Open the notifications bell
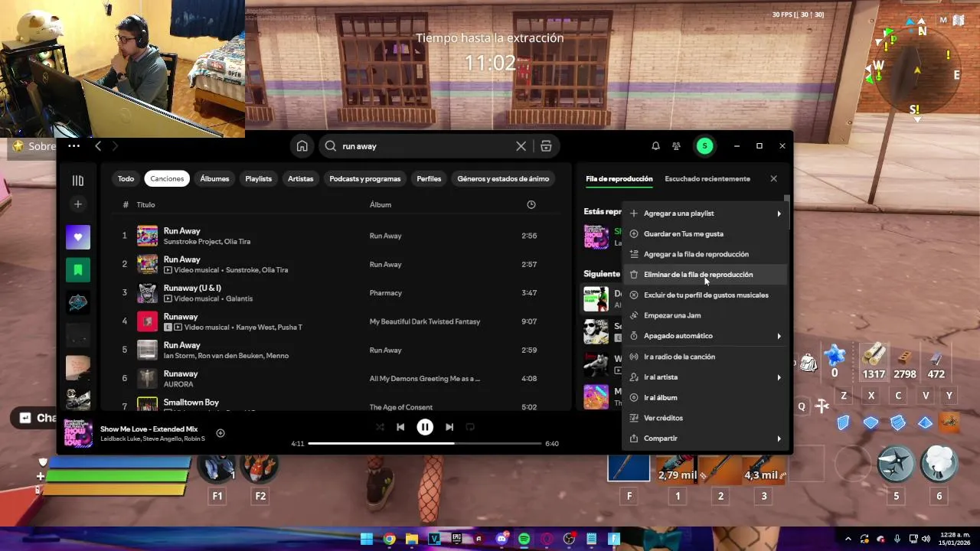This screenshot has height=551, width=980. pos(655,146)
